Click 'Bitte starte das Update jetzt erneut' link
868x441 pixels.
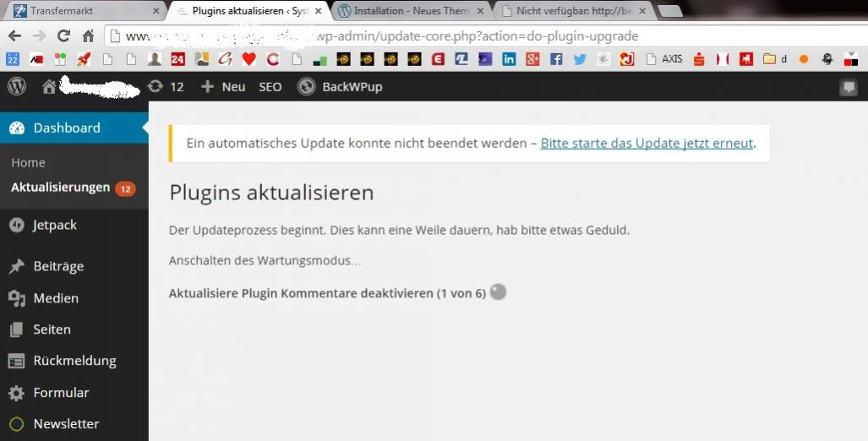647,144
